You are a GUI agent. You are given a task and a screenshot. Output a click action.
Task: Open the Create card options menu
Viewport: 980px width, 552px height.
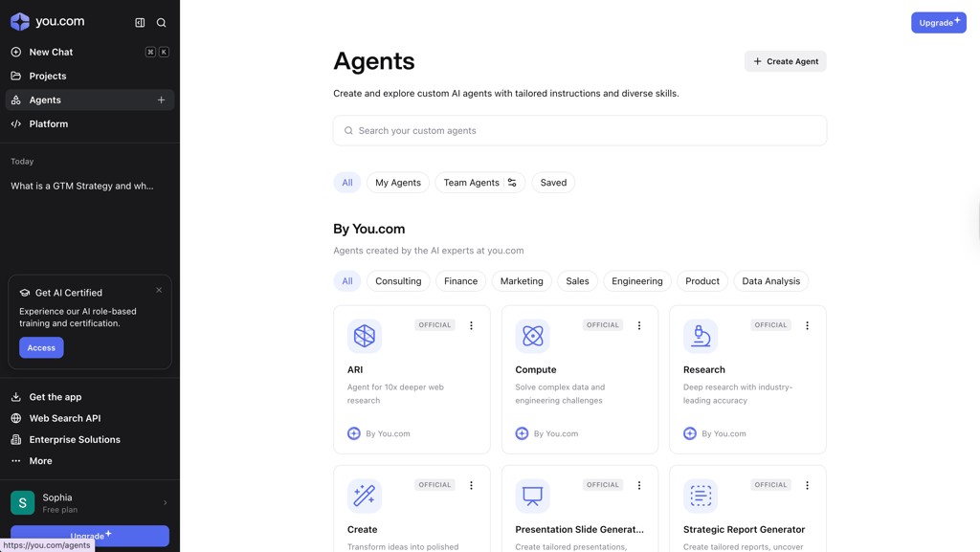(x=471, y=485)
